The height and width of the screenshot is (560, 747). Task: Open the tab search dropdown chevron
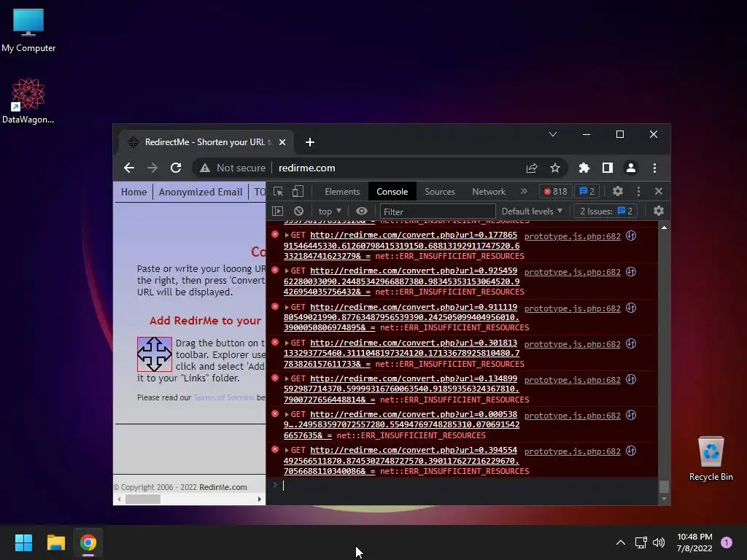[553, 134]
